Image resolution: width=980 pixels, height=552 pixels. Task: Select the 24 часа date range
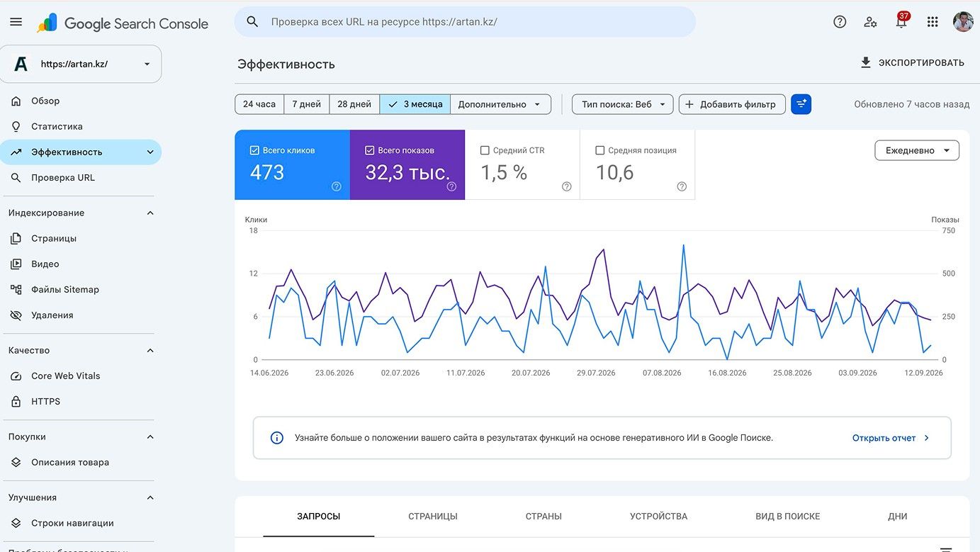259,104
